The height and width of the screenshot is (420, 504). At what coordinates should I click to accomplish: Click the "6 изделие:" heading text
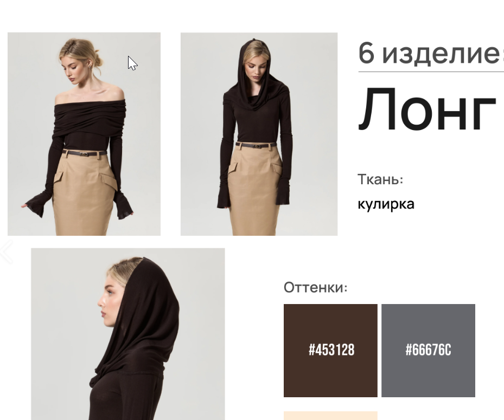tap(431, 54)
